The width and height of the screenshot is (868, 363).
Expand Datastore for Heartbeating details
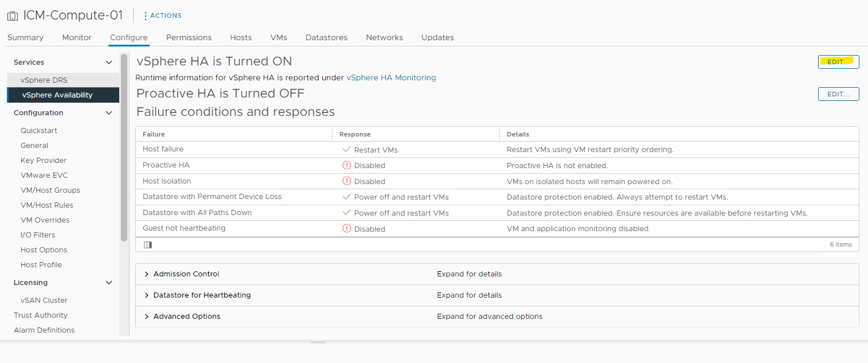(x=147, y=295)
